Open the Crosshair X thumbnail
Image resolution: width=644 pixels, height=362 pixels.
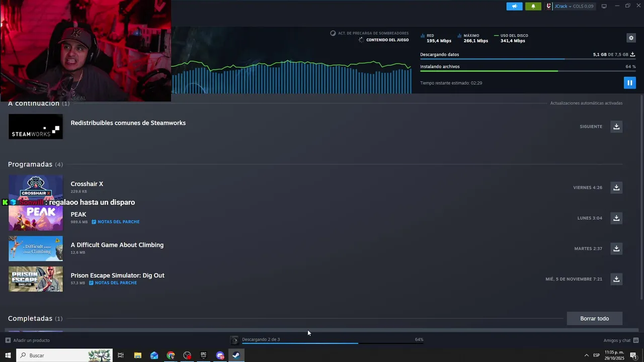click(36, 187)
